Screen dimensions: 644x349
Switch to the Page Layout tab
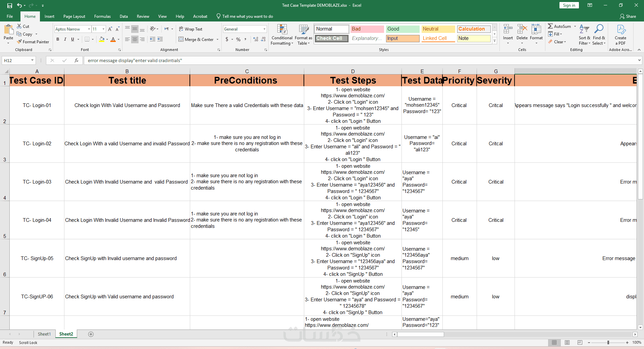pyautogui.click(x=74, y=16)
